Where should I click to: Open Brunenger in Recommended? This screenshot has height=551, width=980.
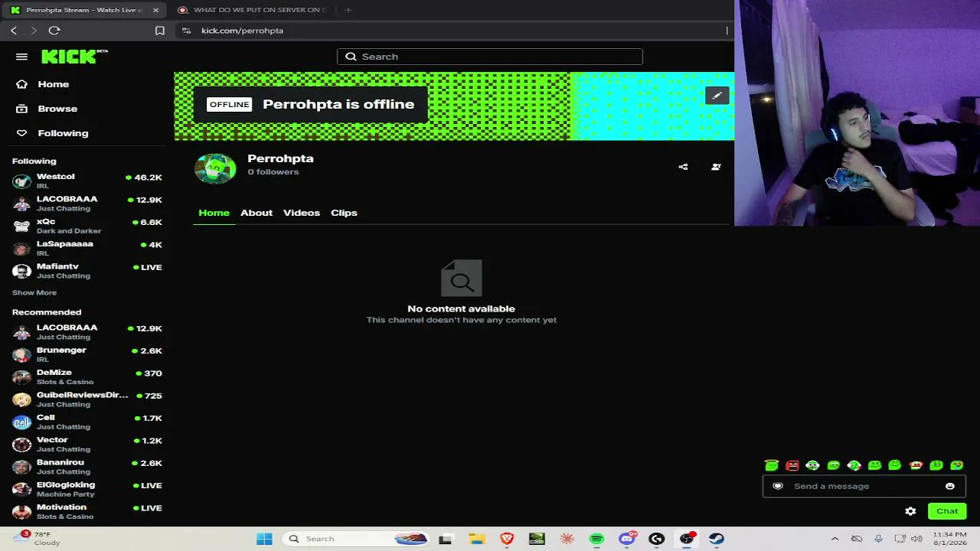(87, 354)
